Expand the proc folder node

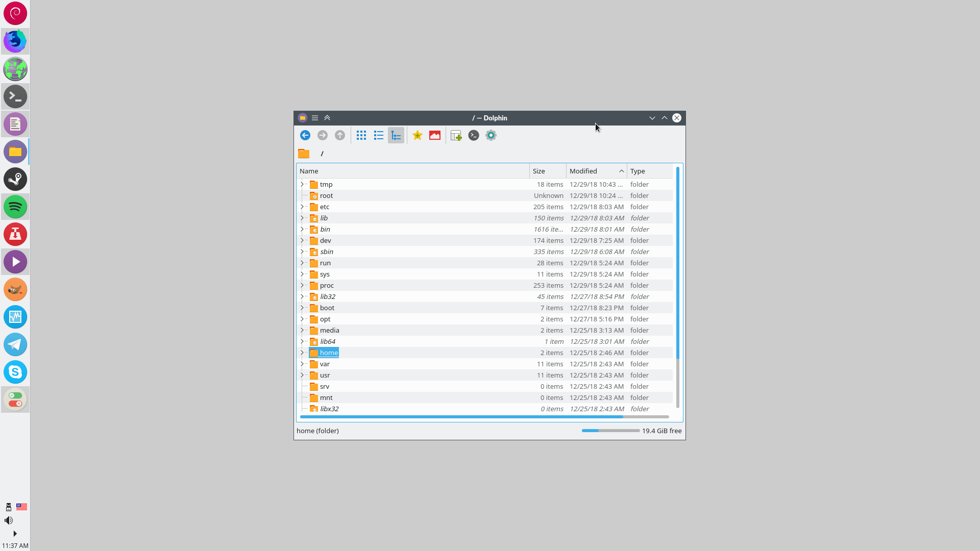302,285
